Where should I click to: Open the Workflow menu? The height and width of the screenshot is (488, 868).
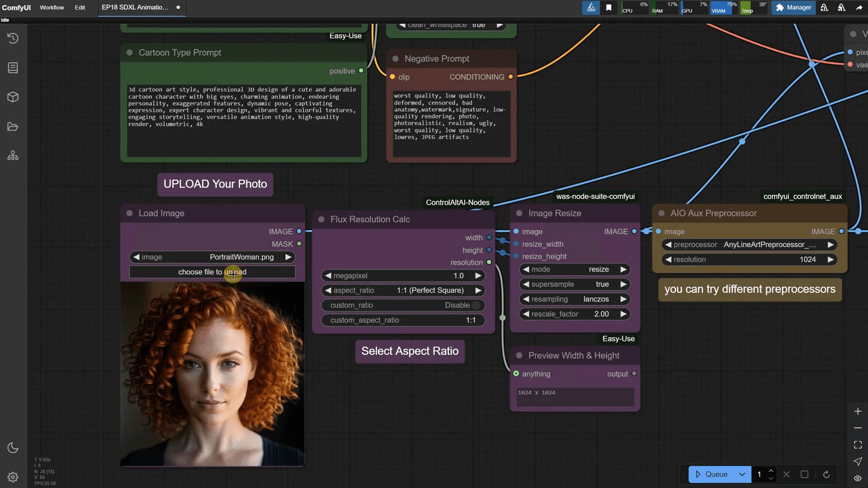pos(52,8)
